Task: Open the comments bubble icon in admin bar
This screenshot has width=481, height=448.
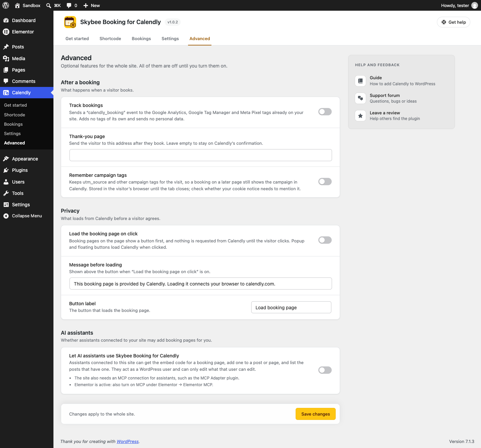Action: click(x=69, y=5)
